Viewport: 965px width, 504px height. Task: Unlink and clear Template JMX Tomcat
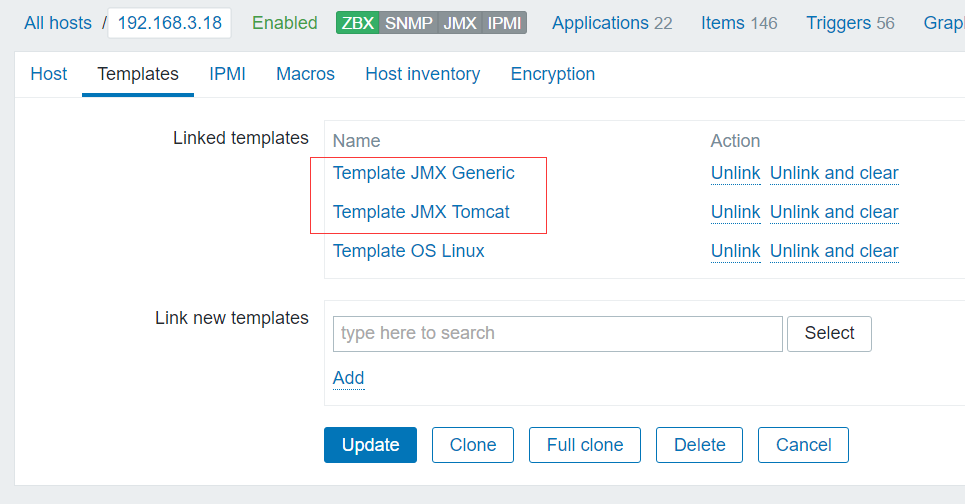pyautogui.click(x=834, y=212)
